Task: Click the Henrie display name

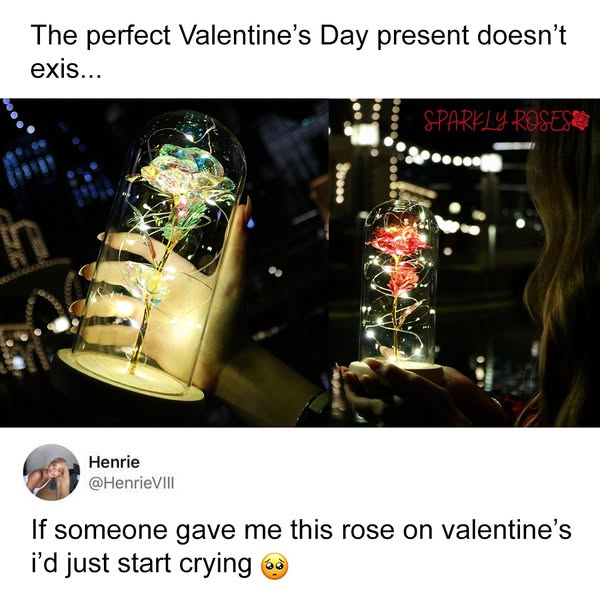Action: [114, 462]
